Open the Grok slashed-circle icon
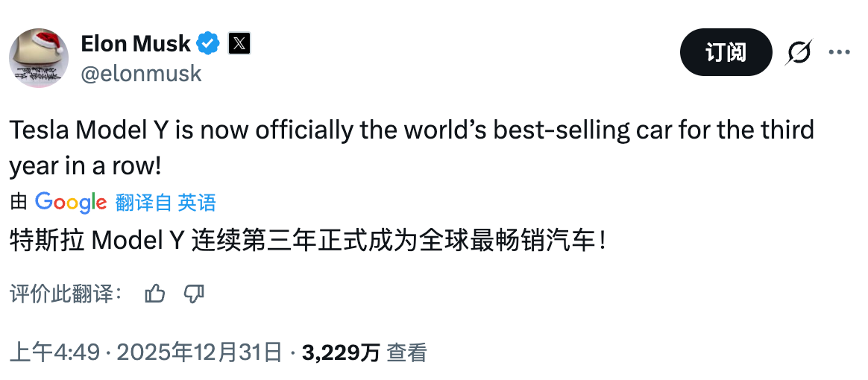This screenshot has width=868, height=380. click(799, 52)
